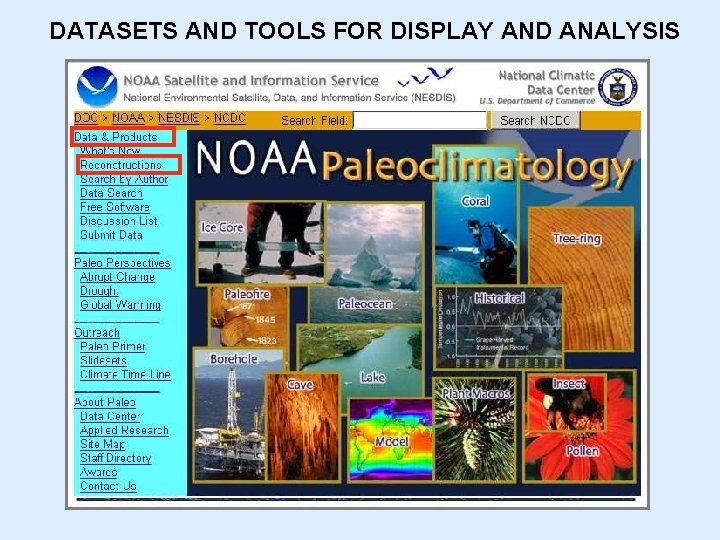Open the Abrupt Change link

pyautogui.click(x=117, y=277)
